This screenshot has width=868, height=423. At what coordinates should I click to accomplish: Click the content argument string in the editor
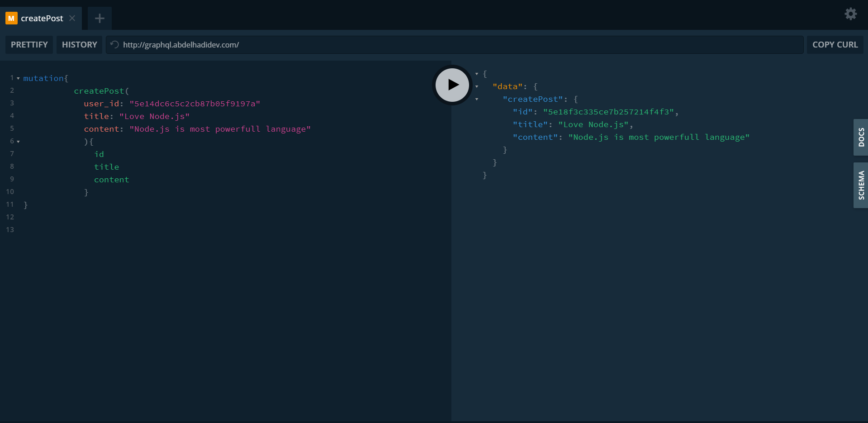coord(220,129)
